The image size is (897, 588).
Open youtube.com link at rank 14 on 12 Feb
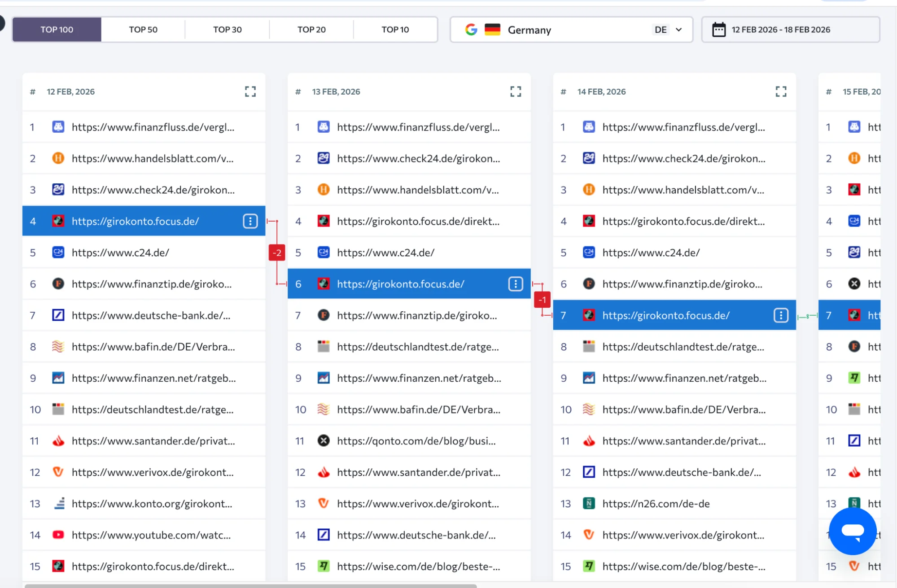(151, 535)
